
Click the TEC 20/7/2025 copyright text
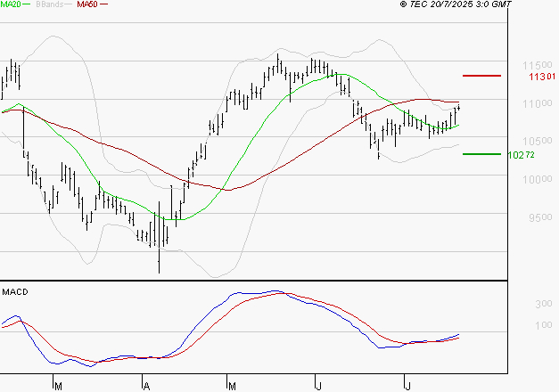(456, 4)
